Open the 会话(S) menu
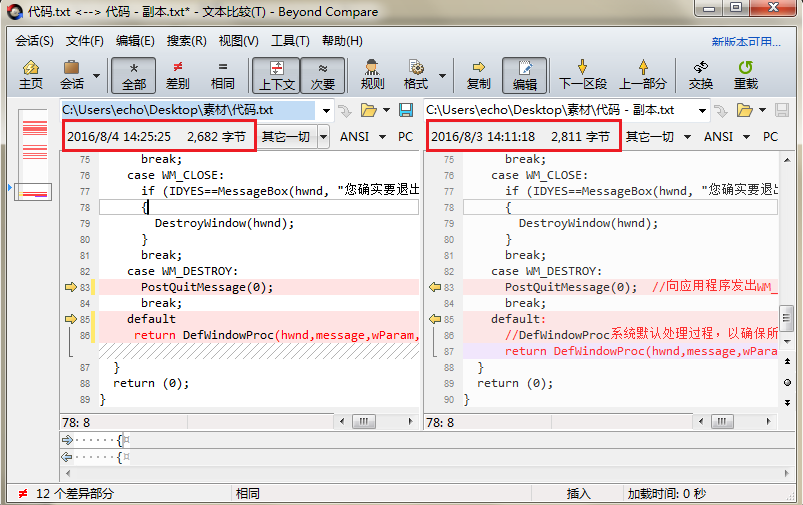 click(34, 41)
